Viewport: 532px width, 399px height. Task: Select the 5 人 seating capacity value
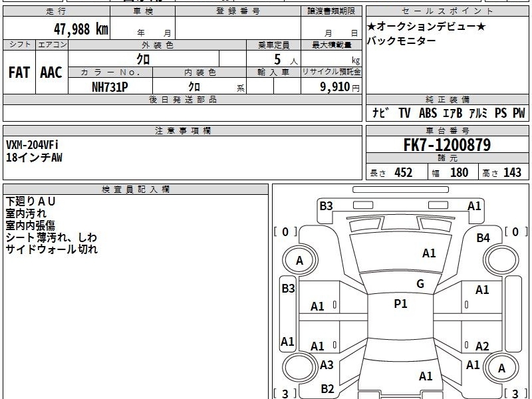[x=286, y=59]
